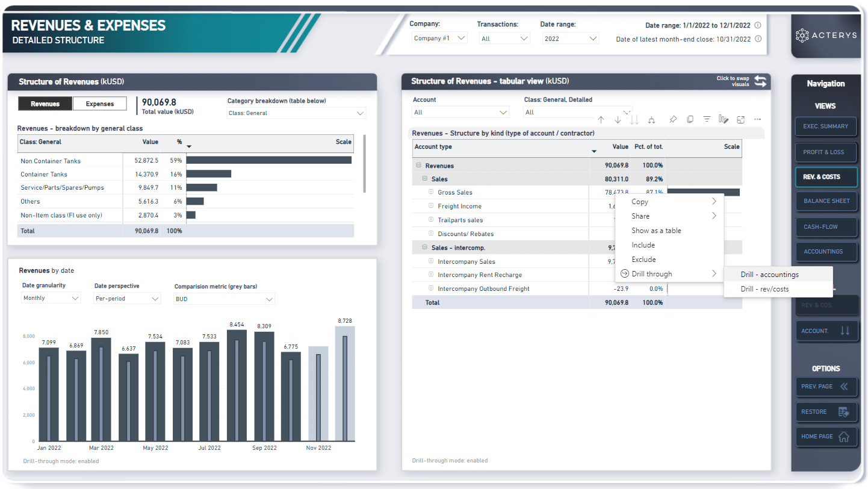Go to Accountings view
The height and width of the screenshot is (489, 868).
(826, 252)
